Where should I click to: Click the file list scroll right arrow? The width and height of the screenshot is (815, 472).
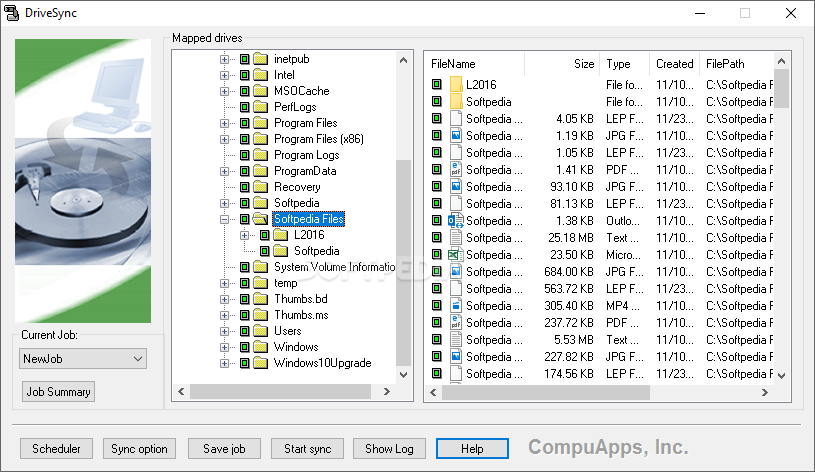point(765,392)
